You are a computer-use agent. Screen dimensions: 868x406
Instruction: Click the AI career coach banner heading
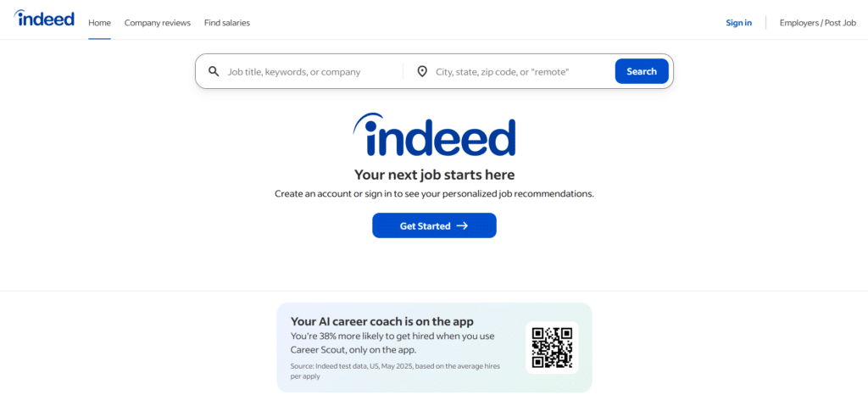381,321
